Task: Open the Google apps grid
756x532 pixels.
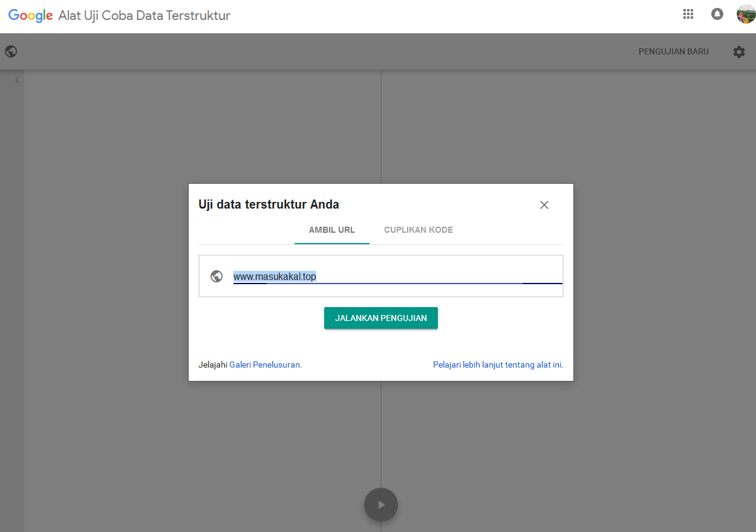Action: (x=688, y=14)
